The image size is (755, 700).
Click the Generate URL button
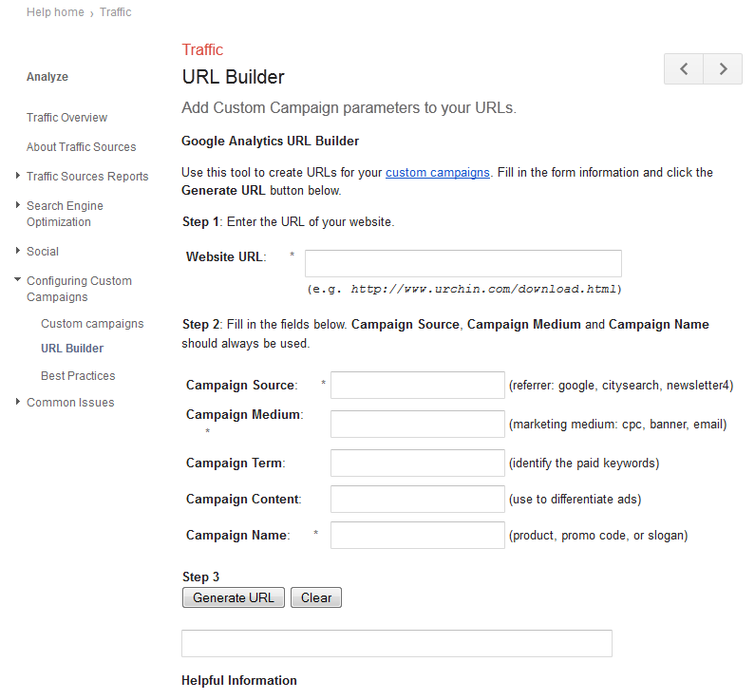pos(234,597)
